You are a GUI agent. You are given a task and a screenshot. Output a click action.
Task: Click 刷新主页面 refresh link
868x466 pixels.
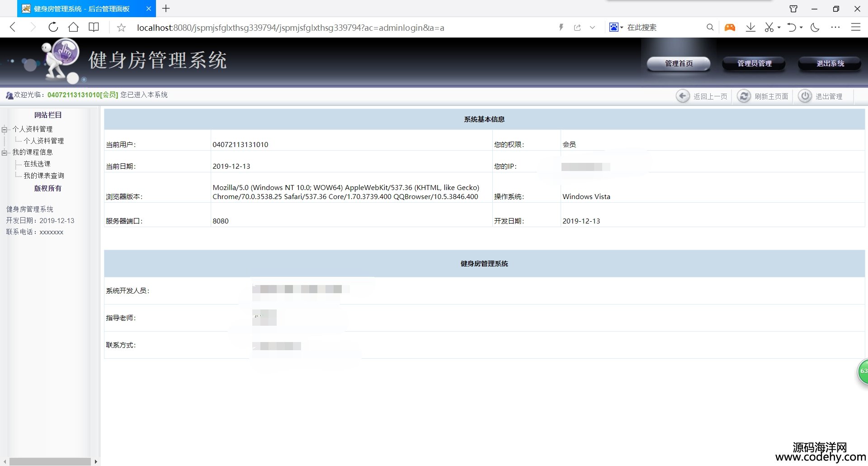click(x=763, y=96)
